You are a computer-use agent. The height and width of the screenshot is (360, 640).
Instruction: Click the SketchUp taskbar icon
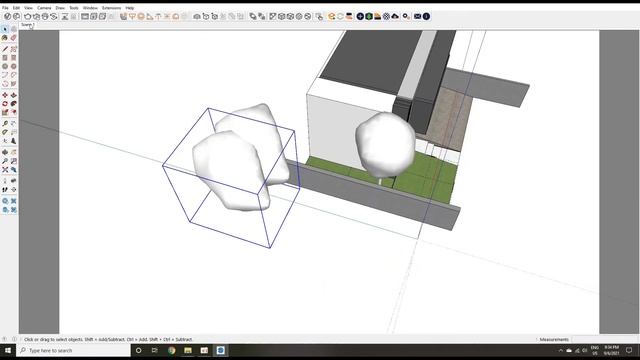tap(220, 350)
